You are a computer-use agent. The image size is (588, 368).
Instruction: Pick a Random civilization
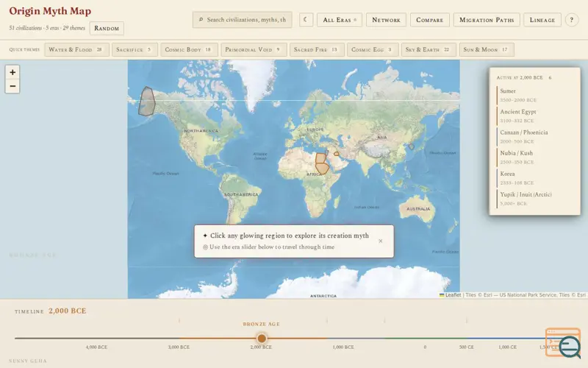107,28
